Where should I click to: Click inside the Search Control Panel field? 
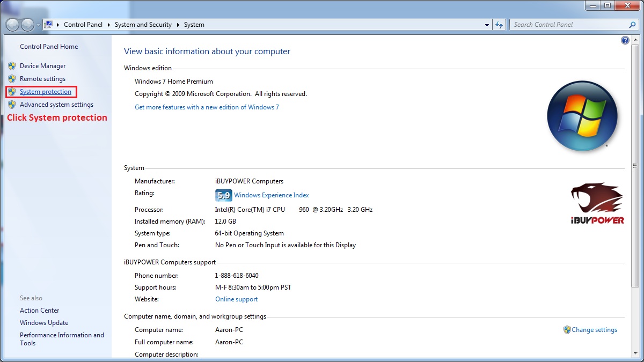(563, 25)
